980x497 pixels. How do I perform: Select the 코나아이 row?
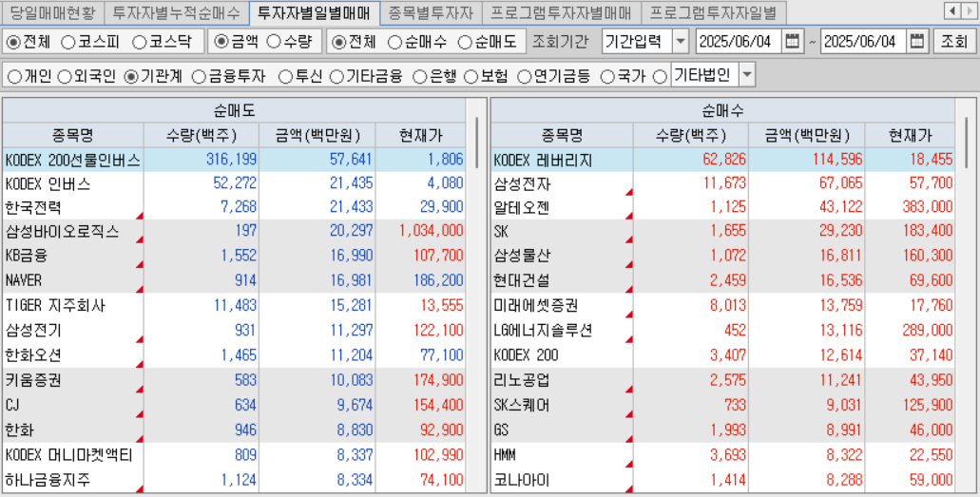pos(723,481)
